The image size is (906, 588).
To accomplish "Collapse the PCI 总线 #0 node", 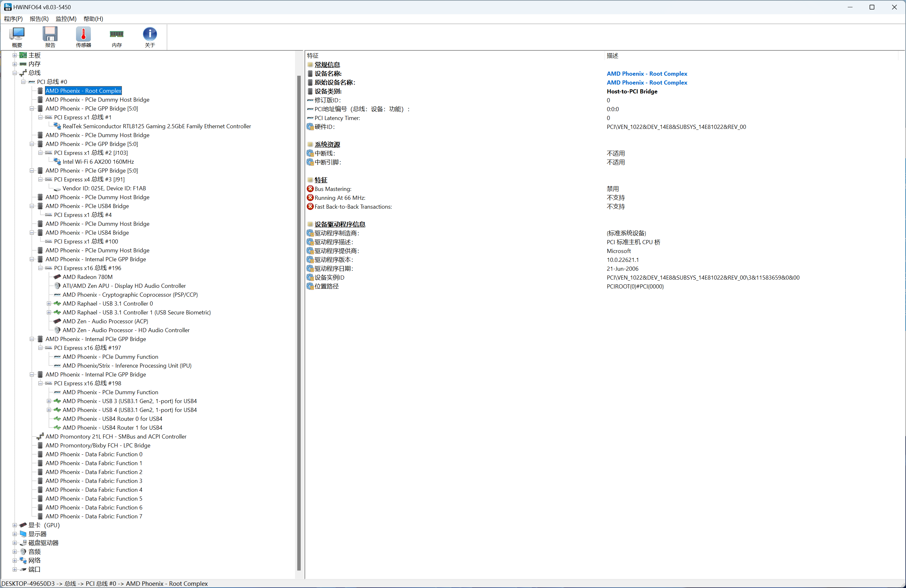I will tap(23, 82).
